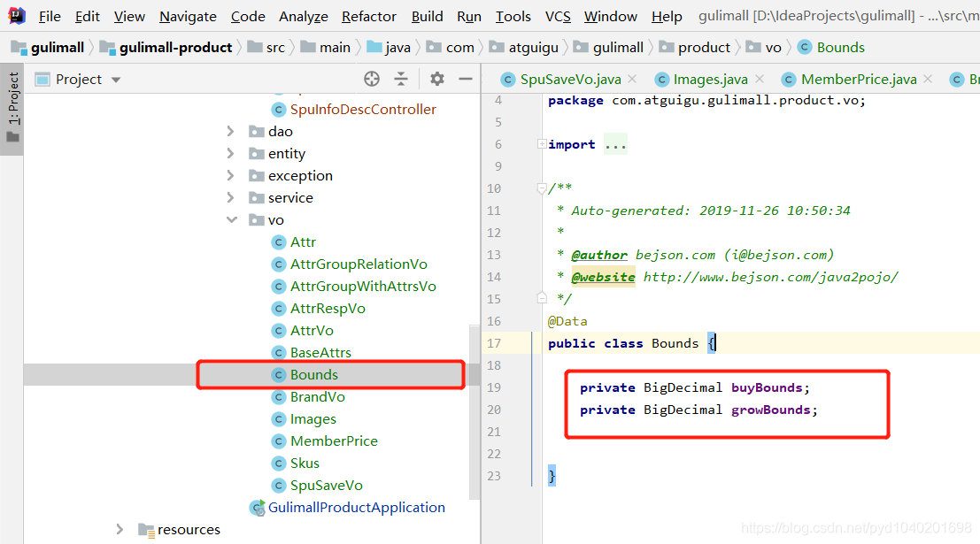
Task: Click the Bounds class icon in breadcrumb
Action: tap(805, 48)
